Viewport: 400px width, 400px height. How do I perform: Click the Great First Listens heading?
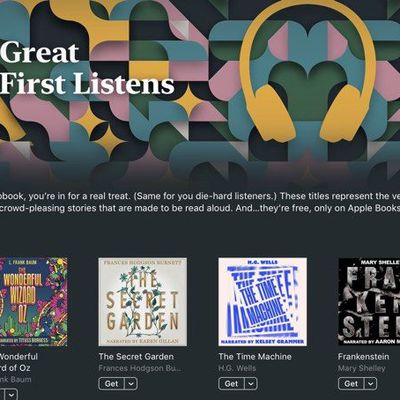pos(87,68)
